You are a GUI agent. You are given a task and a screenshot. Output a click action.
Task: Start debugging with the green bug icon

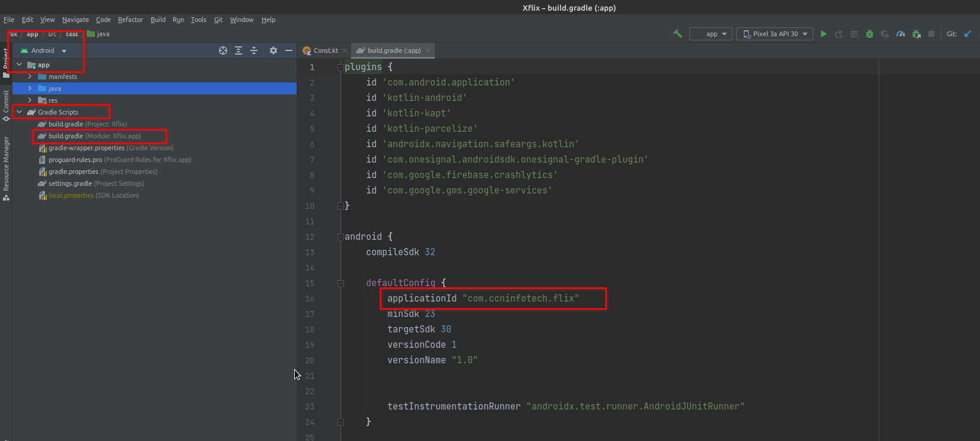(870, 34)
